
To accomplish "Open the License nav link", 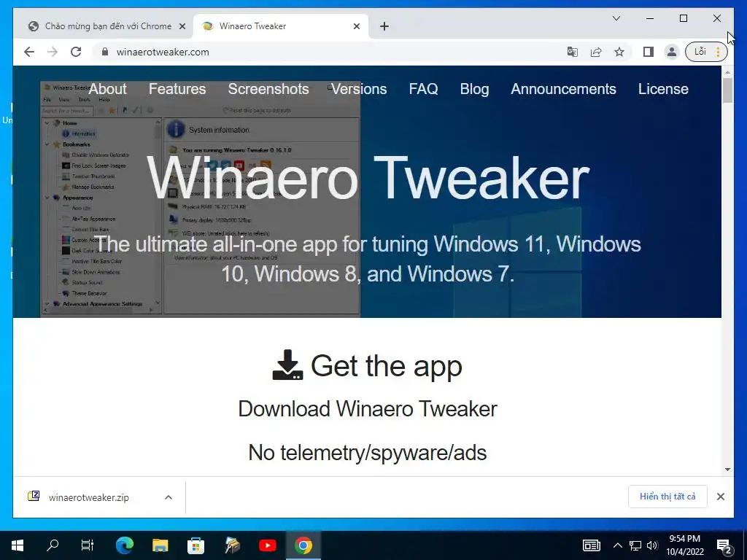I will [x=663, y=89].
